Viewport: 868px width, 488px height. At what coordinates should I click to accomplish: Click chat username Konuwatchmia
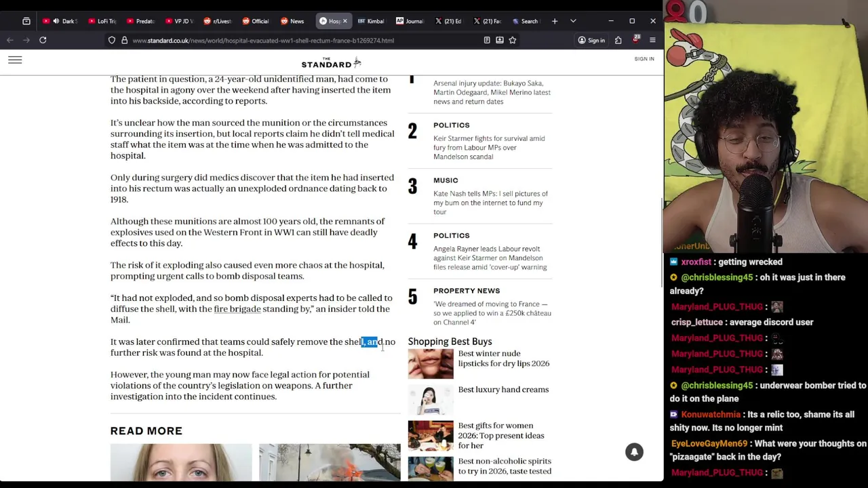point(711,414)
